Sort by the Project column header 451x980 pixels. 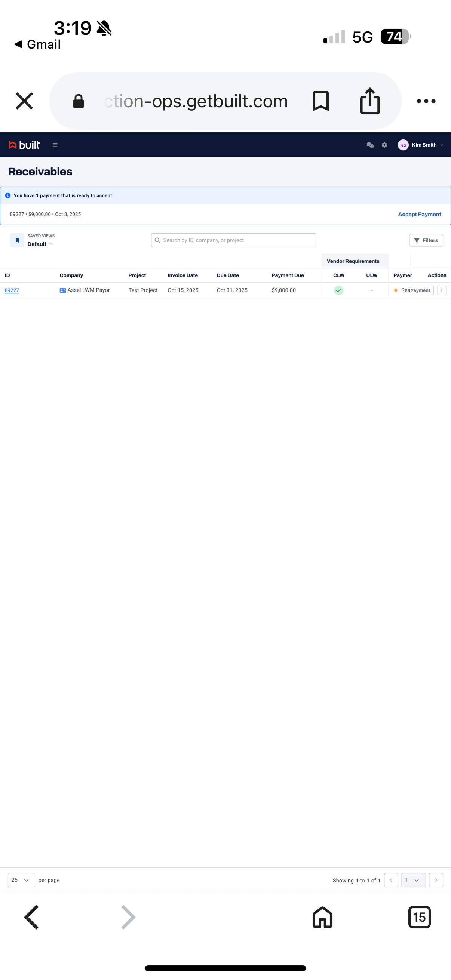137,275
